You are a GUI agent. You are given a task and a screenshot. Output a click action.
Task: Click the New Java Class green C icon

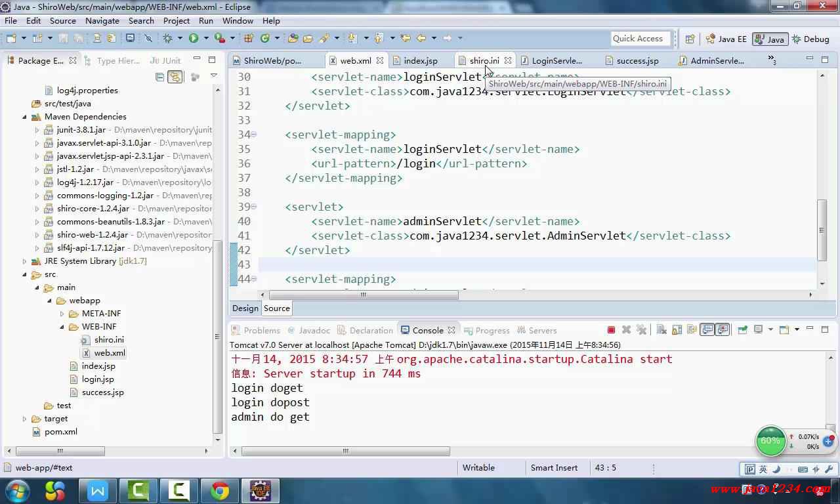[x=265, y=38]
